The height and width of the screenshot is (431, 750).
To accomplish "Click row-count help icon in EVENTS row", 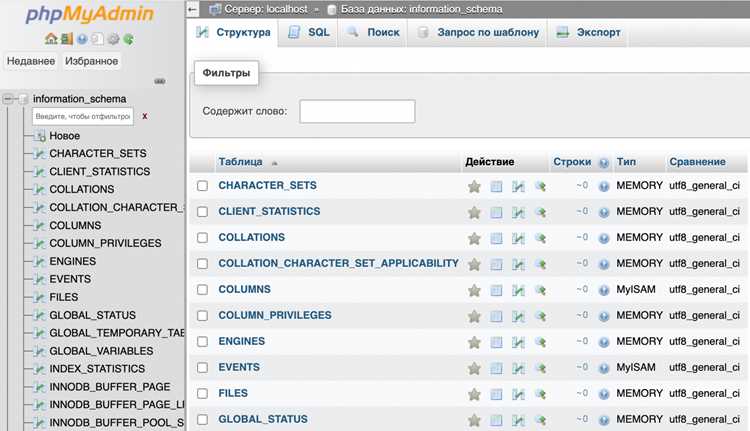I will (604, 368).
